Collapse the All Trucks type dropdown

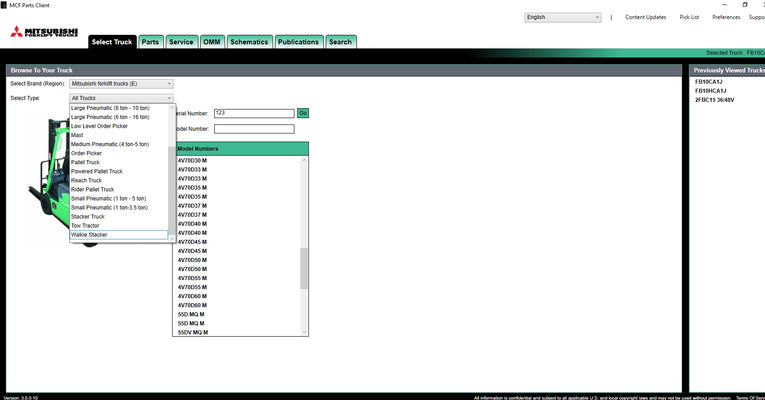[122, 98]
